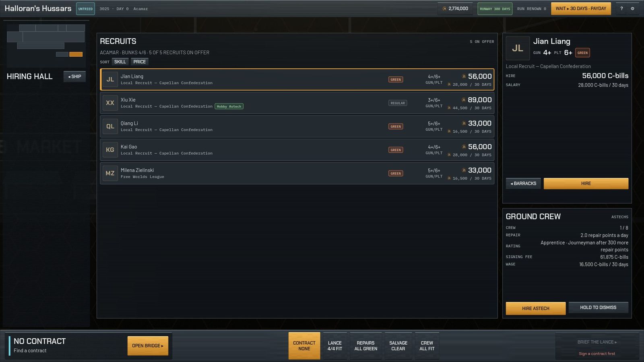
Task: Click the Regular badge on Xiu Xie row
Action: tap(398, 103)
